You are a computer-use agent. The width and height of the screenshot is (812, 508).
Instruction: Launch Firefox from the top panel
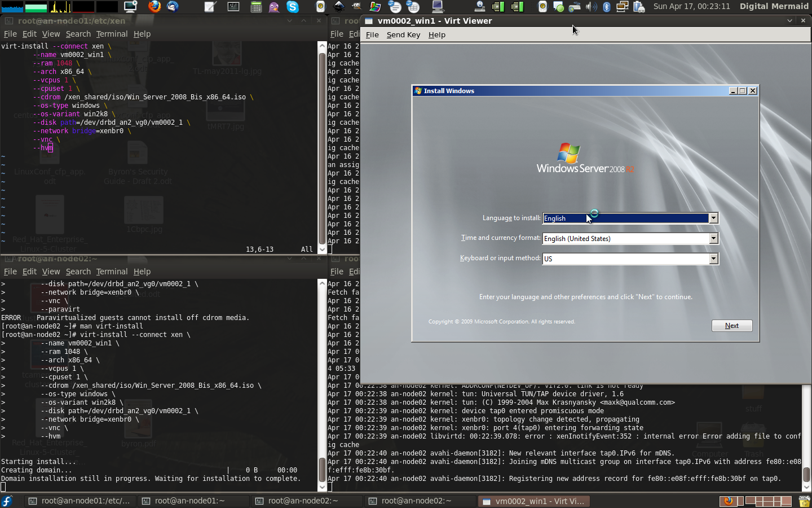point(155,7)
